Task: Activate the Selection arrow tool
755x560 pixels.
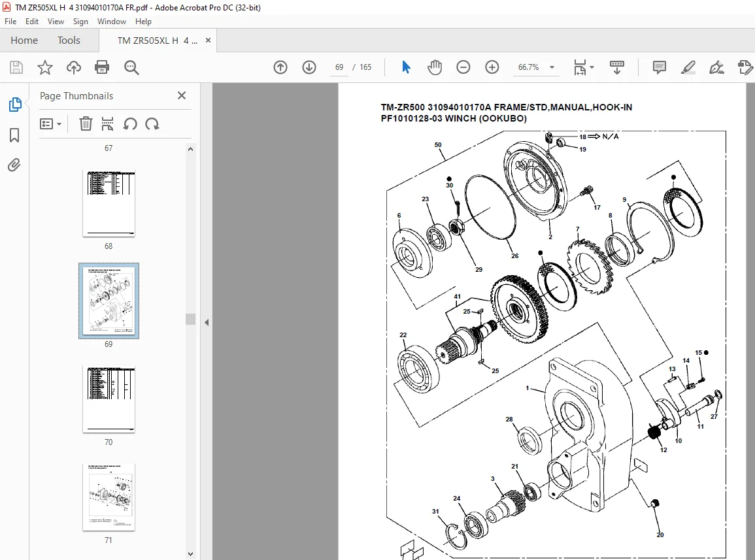Action: tap(406, 67)
